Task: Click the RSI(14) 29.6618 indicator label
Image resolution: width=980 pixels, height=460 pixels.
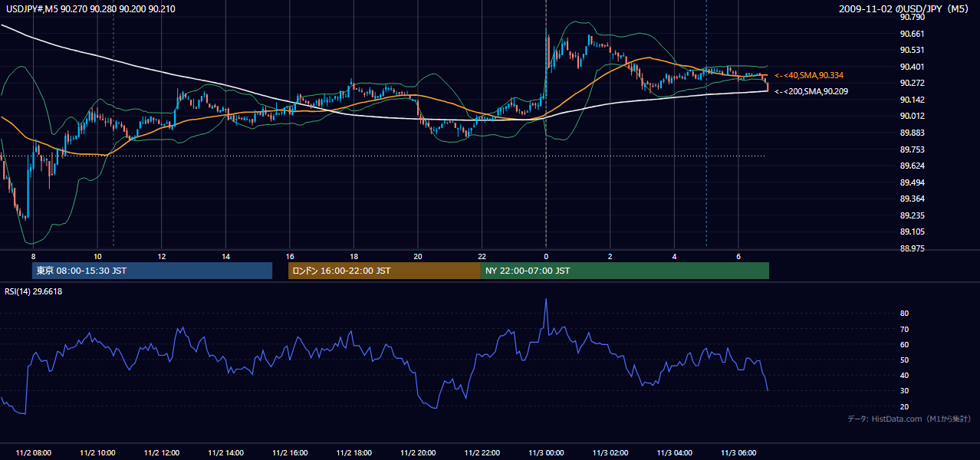Action: tap(34, 291)
